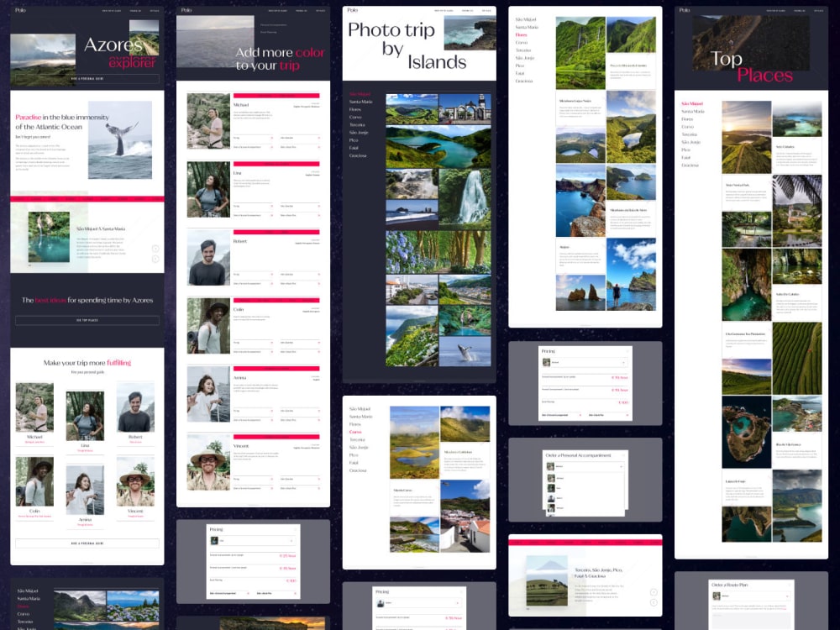
Task: Click See Top Places button under best ideas heading
Action: coord(87,320)
